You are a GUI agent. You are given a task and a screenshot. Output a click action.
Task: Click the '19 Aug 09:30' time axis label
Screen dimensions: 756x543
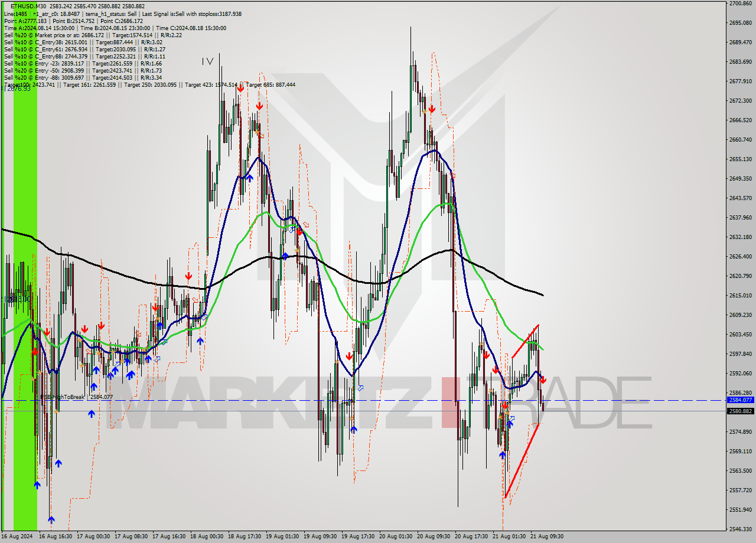click(x=320, y=537)
